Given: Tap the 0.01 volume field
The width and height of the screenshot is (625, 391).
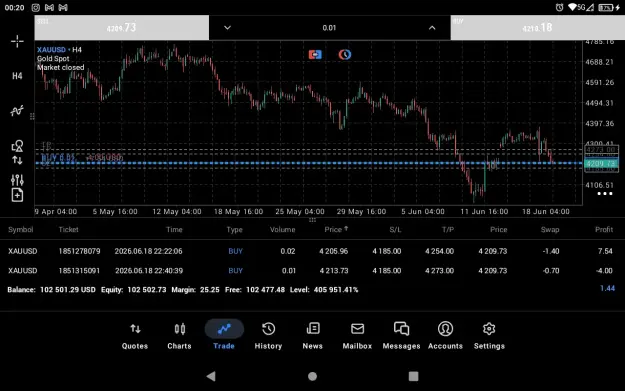Looking at the screenshot, I should pos(329,28).
